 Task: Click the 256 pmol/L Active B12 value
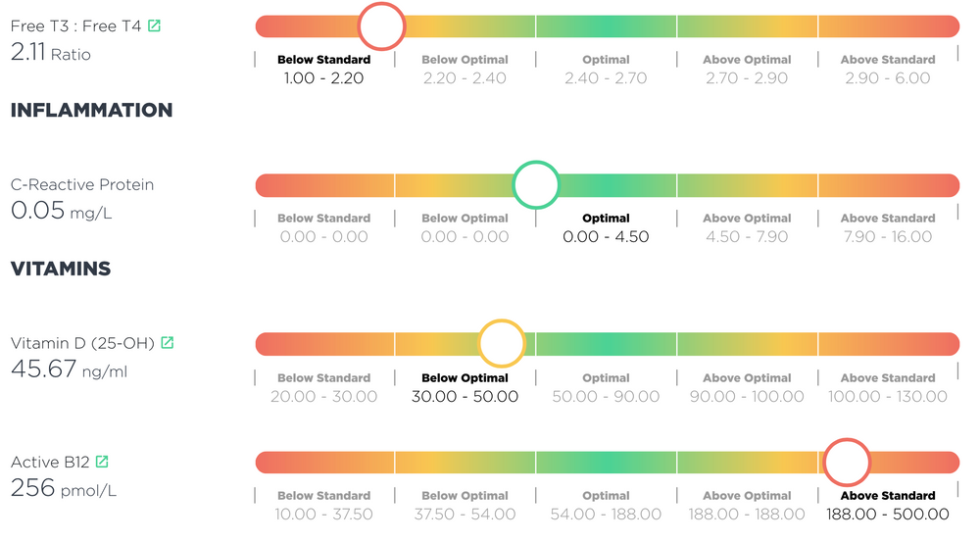64,488
